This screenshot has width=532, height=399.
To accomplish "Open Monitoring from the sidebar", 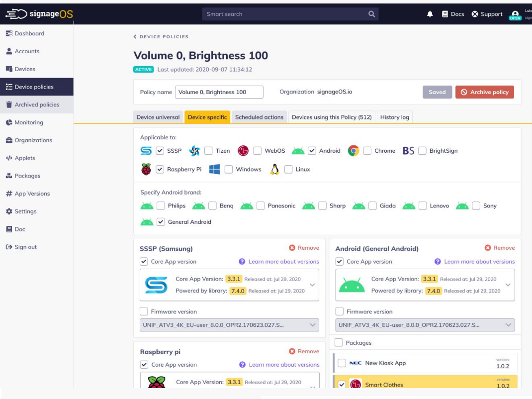I will point(29,122).
